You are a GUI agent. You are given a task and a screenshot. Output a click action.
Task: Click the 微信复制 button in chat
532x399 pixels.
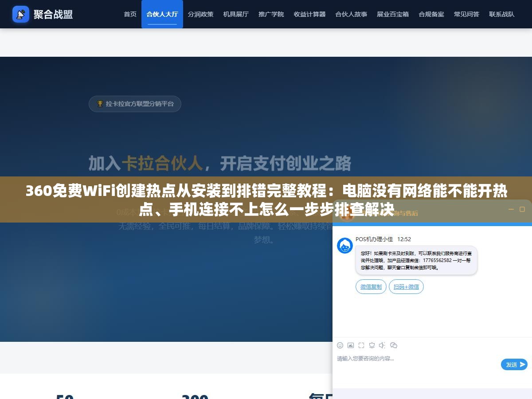pyautogui.click(x=371, y=286)
